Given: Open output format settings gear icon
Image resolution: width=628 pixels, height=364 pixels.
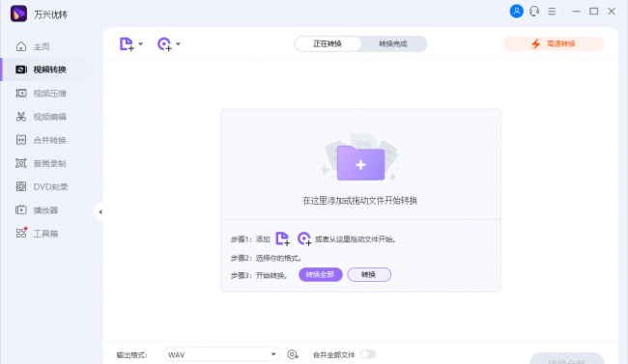Looking at the screenshot, I should point(293,354).
